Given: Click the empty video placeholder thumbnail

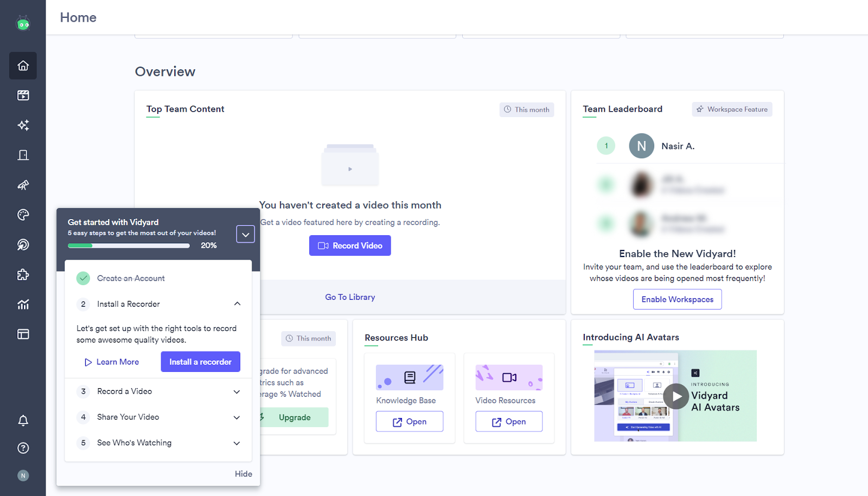Looking at the screenshot, I should [x=350, y=165].
